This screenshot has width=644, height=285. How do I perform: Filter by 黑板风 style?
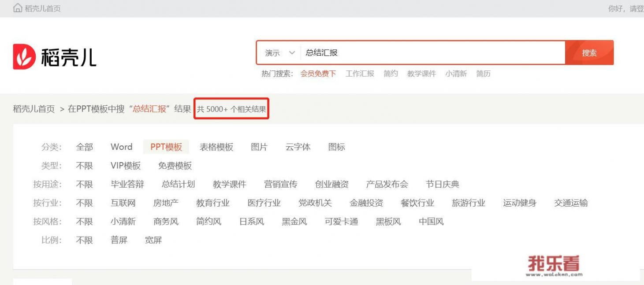click(x=388, y=222)
